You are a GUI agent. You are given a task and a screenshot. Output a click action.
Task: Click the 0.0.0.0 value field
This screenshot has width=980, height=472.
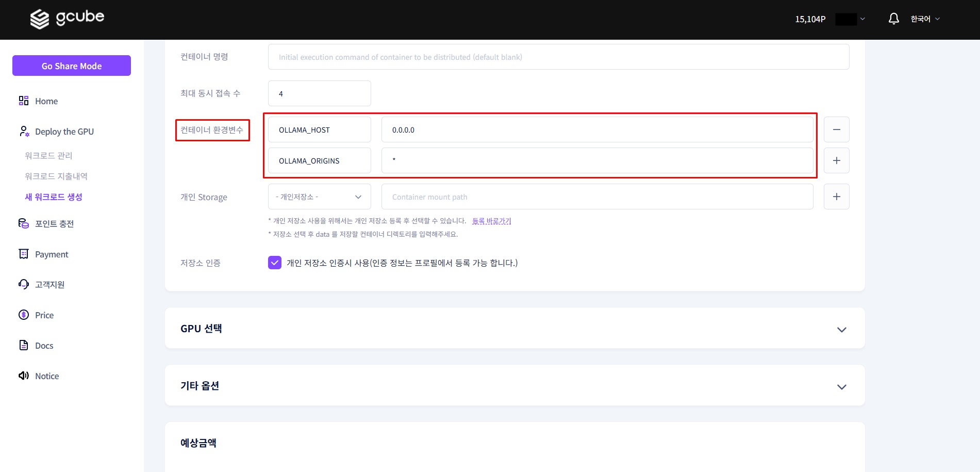(597, 129)
